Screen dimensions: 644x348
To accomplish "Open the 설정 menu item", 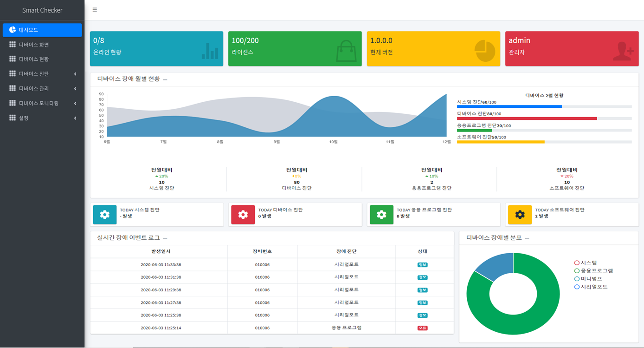I will [x=42, y=118].
